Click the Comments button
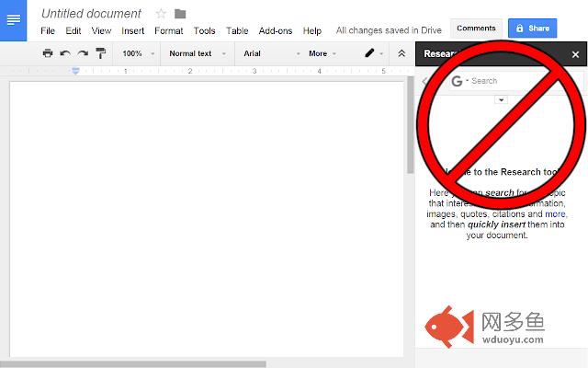 click(476, 29)
